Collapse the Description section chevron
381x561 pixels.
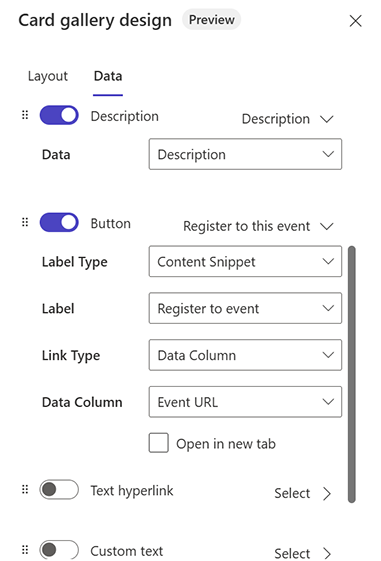(x=327, y=119)
